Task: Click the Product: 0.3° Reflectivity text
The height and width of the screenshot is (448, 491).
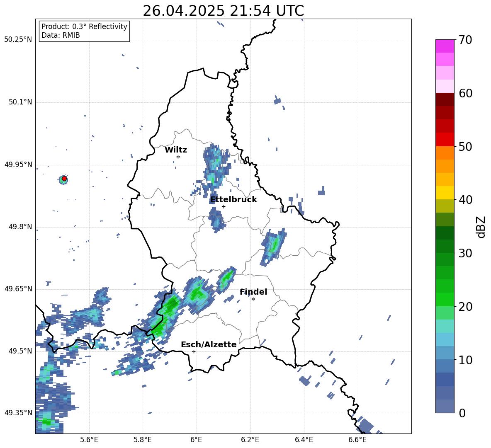Action: [x=84, y=27]
